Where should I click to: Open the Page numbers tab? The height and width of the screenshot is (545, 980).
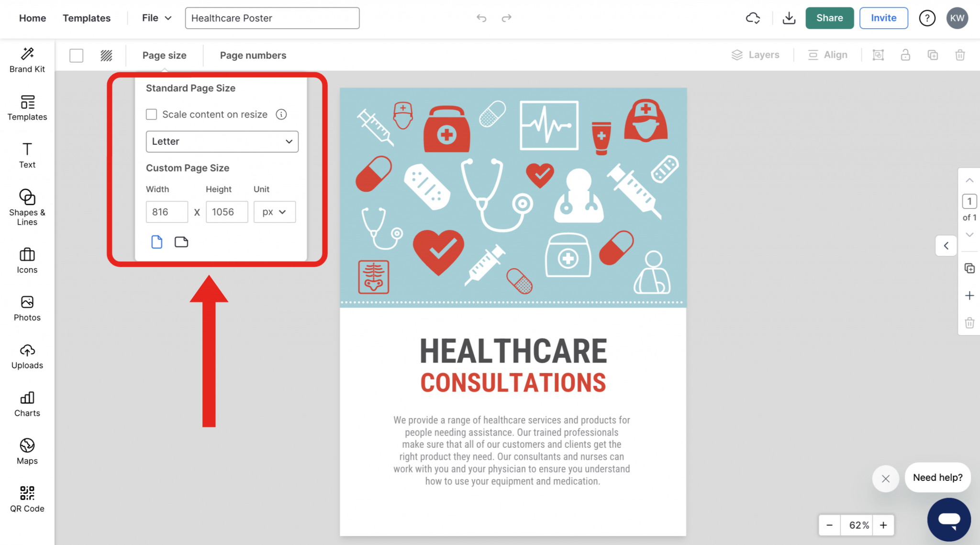(x=253, y=56)
